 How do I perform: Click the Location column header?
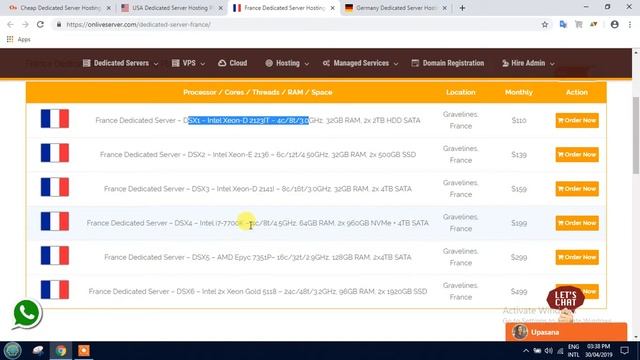click(x=460, y=92)
